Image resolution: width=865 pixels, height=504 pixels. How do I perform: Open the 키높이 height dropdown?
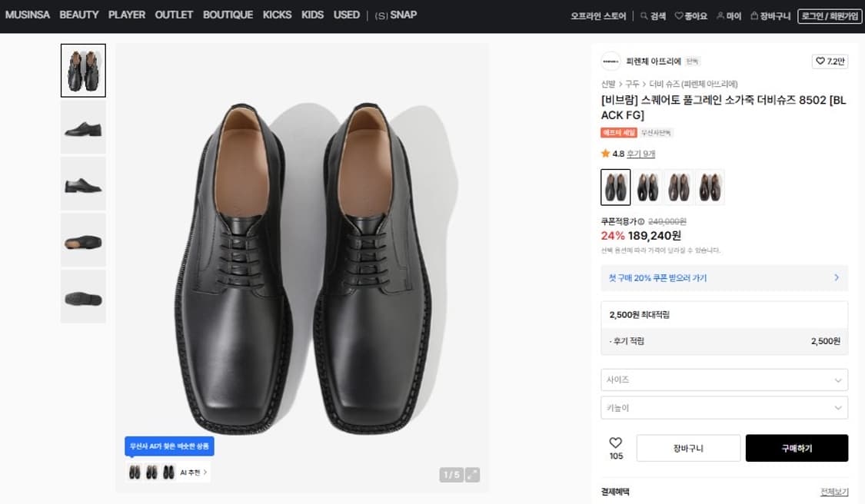coord(724,408)
